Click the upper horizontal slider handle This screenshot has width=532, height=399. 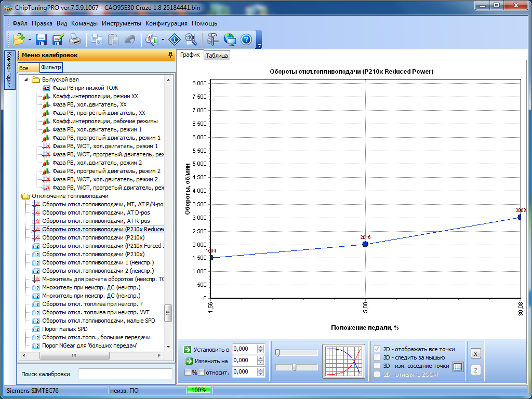pos(278,353)
